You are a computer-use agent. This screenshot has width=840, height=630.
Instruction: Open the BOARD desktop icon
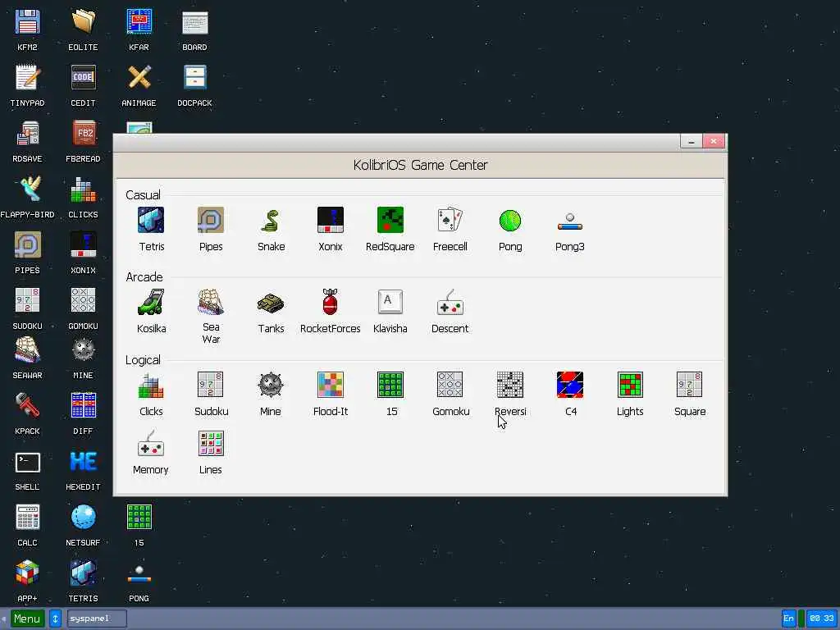(194, 22)
